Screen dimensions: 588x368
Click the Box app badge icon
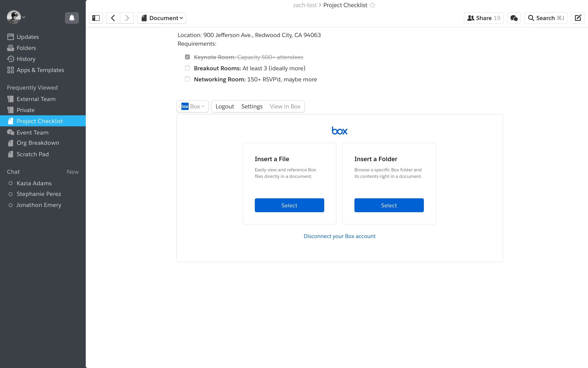point(185,106)
